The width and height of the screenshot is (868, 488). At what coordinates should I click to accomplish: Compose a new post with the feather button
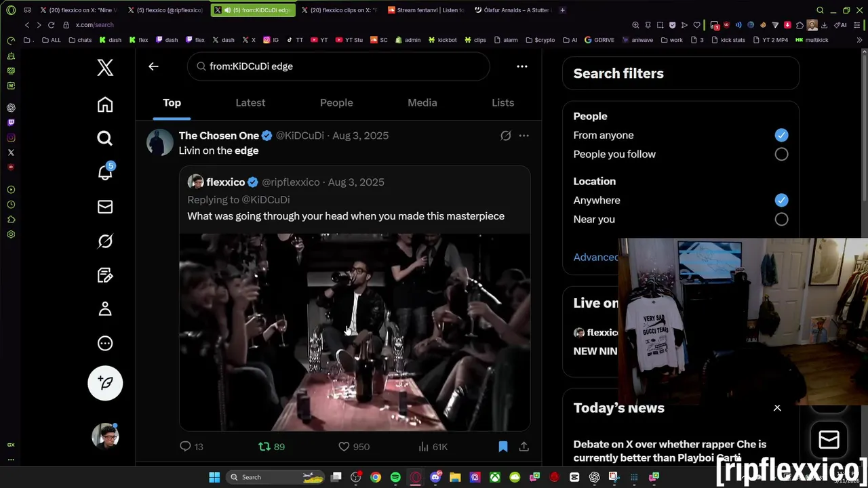[105, 383]
